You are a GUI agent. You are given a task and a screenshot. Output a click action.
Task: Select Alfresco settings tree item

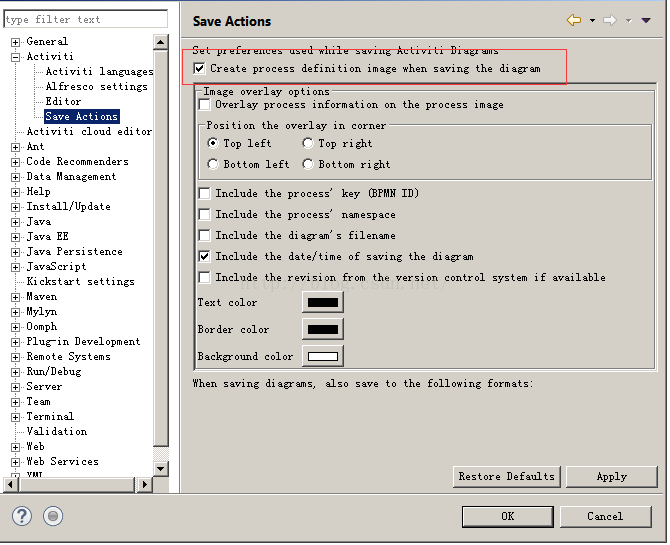[97, 86]
